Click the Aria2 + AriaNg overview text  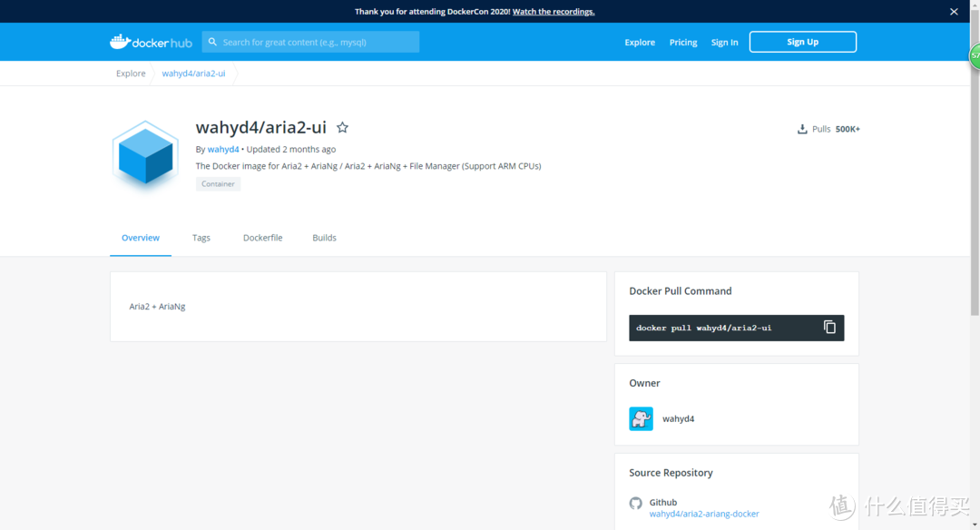pos(158,306)
